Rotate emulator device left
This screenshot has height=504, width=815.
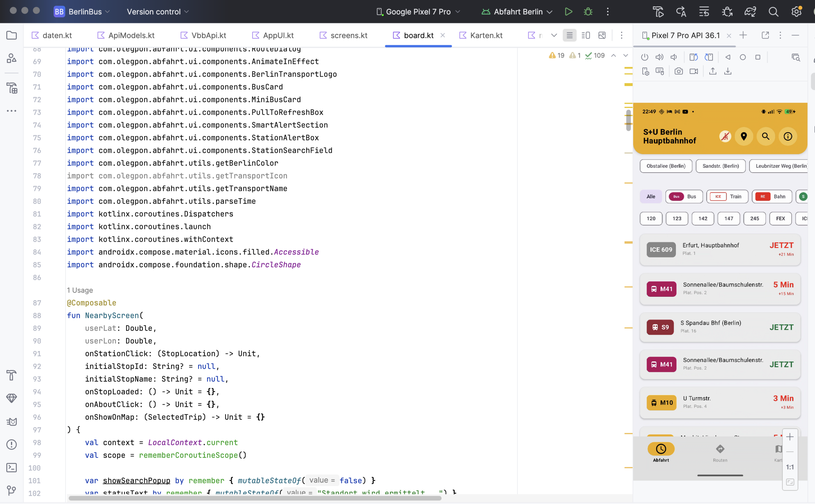pos(693,57)
